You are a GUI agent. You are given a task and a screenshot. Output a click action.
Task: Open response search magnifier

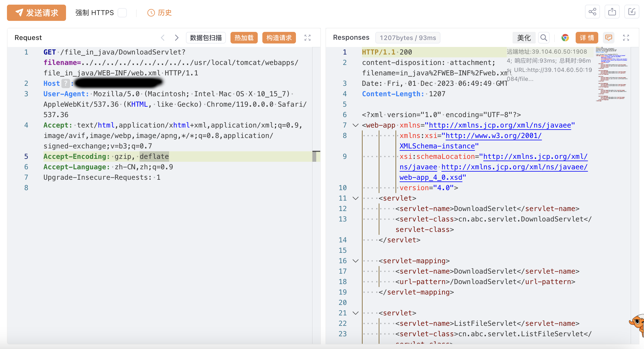[x=544, y=38]
